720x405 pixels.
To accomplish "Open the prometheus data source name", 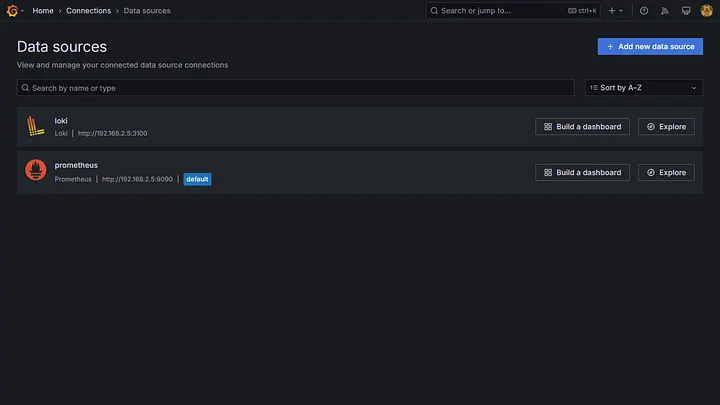I will click(76, 165).
